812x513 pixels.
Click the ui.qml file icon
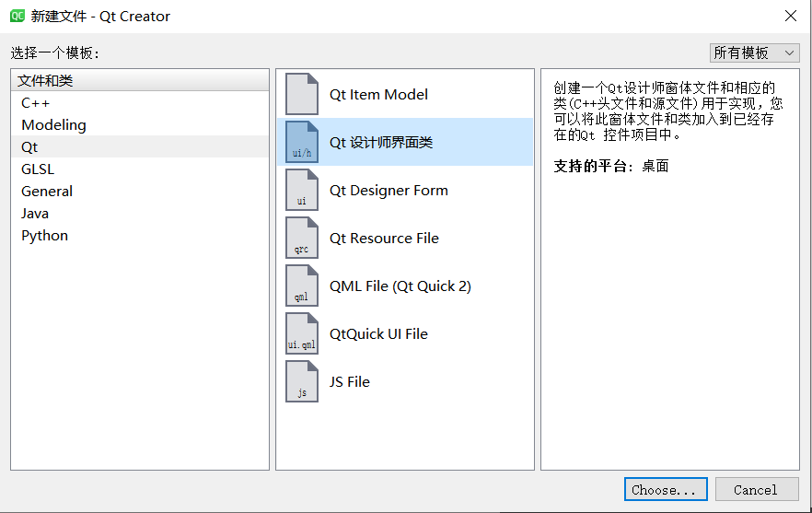coord(302,333)
